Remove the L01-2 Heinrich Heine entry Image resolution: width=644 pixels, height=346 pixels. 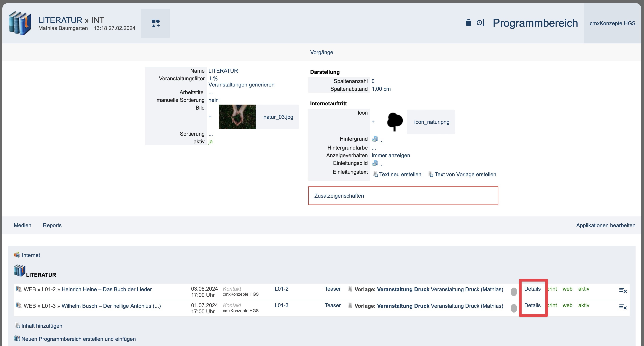click(x=623, y=290)
